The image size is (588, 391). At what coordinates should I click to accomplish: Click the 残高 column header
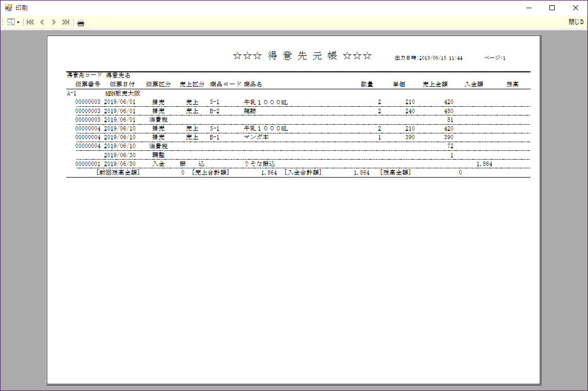pos(512,84)
